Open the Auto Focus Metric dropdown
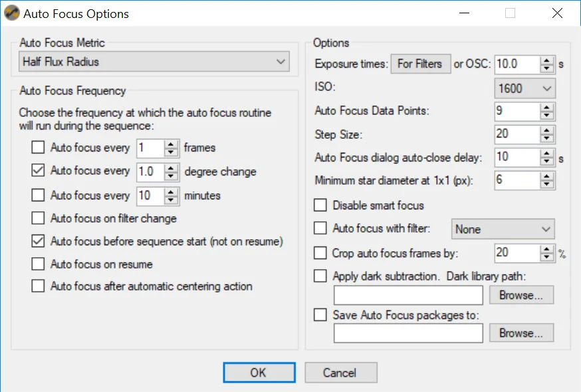Image resolution: width=581 pixels, height=392 pixels. coord(154,62)
